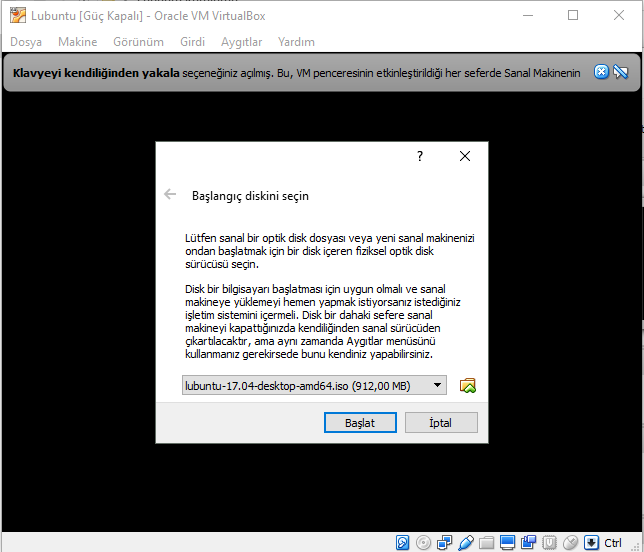Open the Dosya menu
The height and width of the screenshot is (552, 644).
tap(27, 42)
